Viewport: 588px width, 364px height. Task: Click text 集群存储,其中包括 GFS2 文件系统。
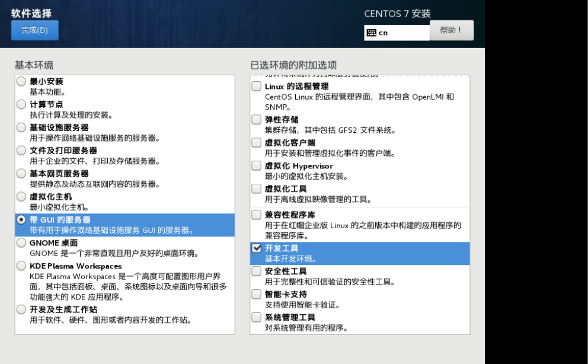[330, 130]
